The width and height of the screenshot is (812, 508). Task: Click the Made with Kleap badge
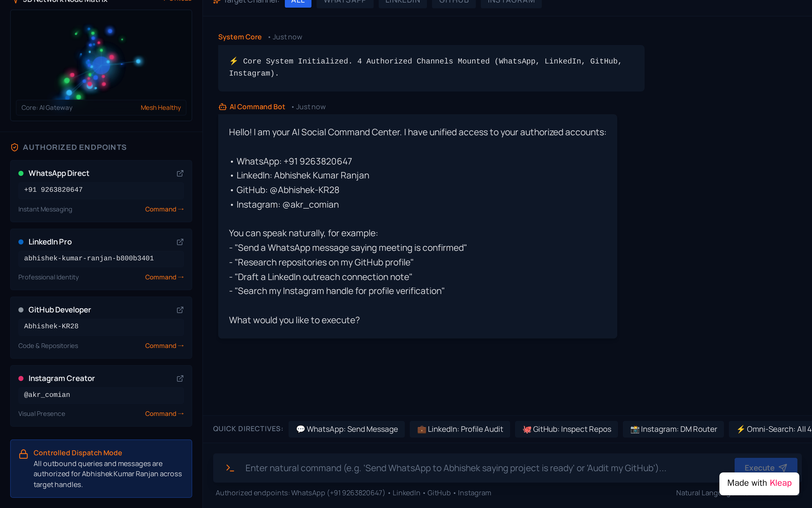759,483
